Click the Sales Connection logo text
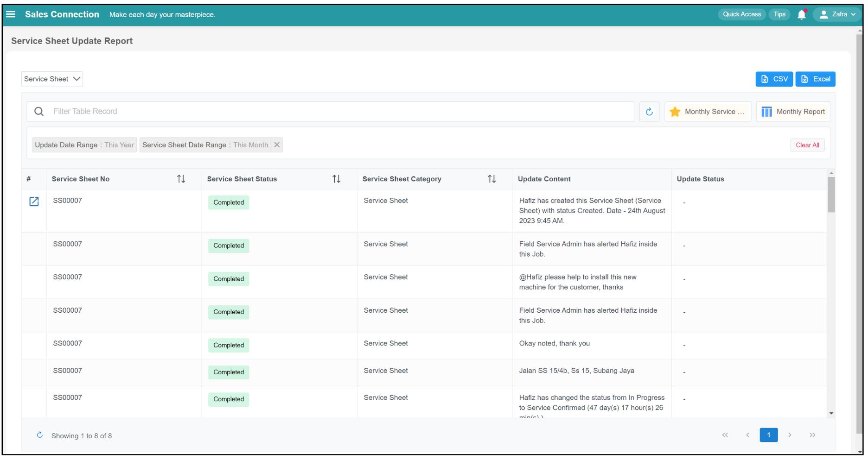 (x=62, y=14)
